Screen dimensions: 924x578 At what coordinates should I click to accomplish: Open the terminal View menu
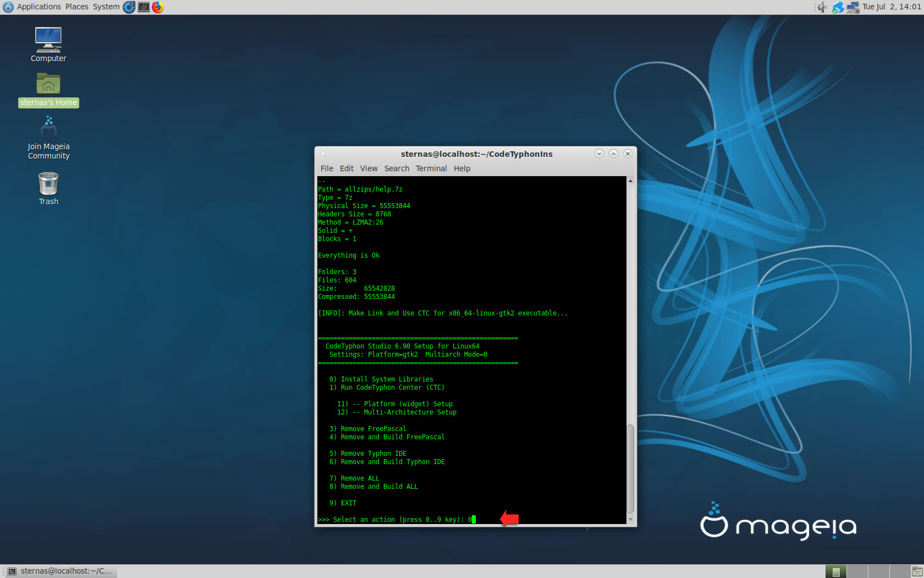point(369,168)
